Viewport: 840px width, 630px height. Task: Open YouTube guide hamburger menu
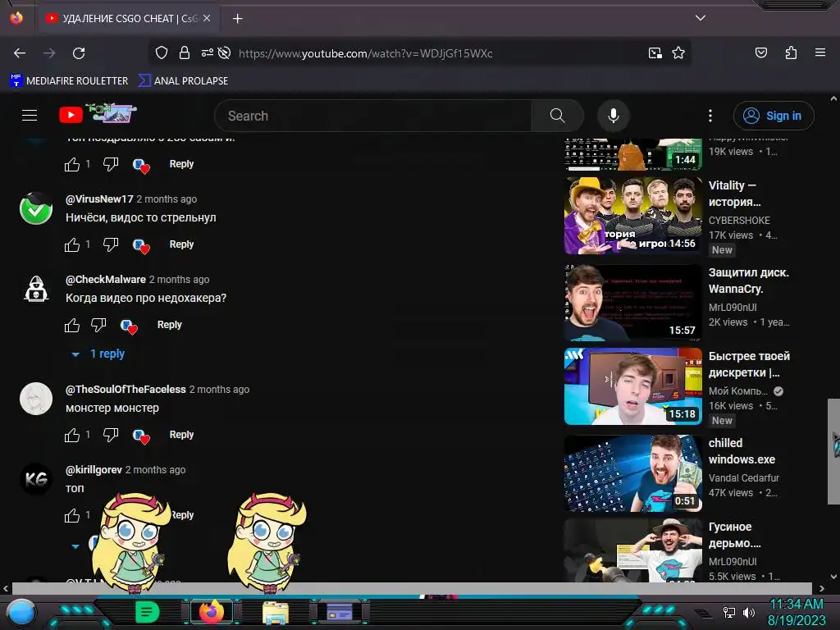(x=30, y=115)
